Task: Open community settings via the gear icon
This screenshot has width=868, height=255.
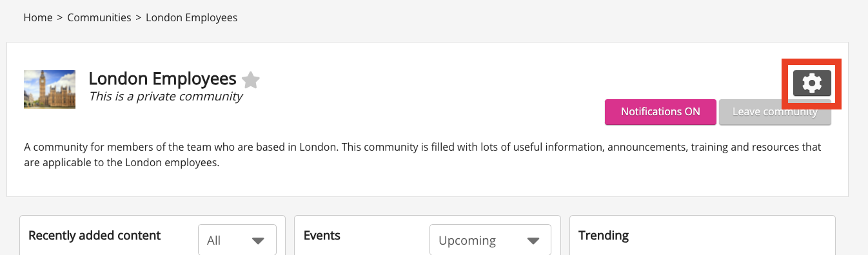Action: pos(812,83)
